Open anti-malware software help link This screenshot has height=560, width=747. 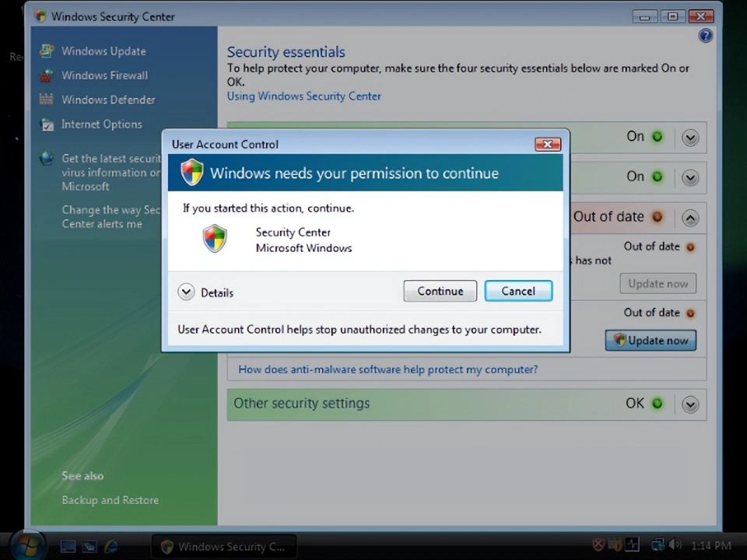pos(388,369)
